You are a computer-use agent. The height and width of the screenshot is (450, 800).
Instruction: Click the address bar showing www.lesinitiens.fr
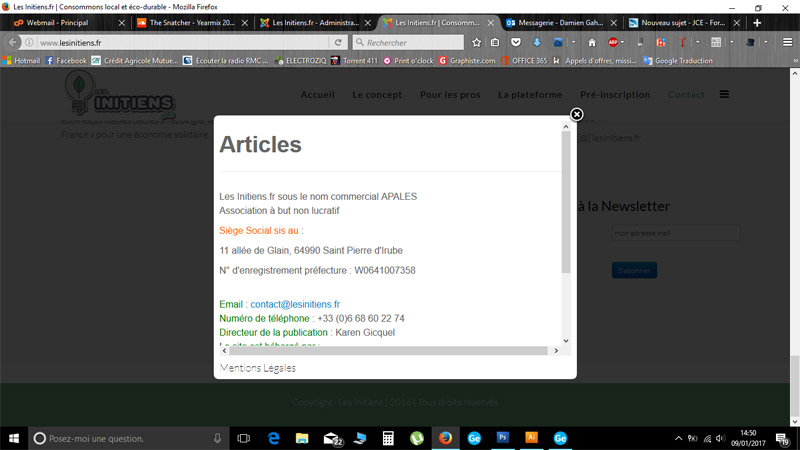click(184, 42)
